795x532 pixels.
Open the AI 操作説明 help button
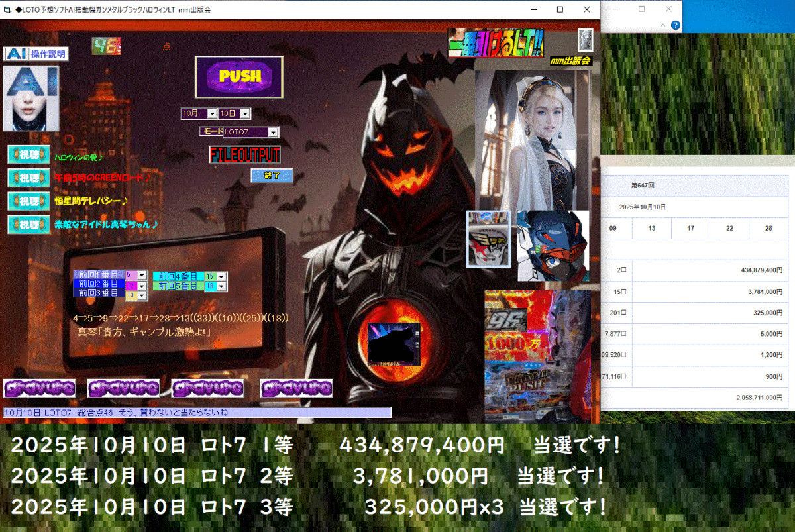(x=36, y=54)
